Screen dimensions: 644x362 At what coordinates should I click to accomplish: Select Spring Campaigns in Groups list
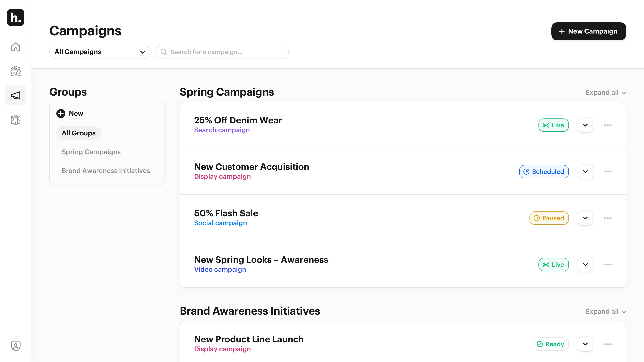[x=91, y=152]
